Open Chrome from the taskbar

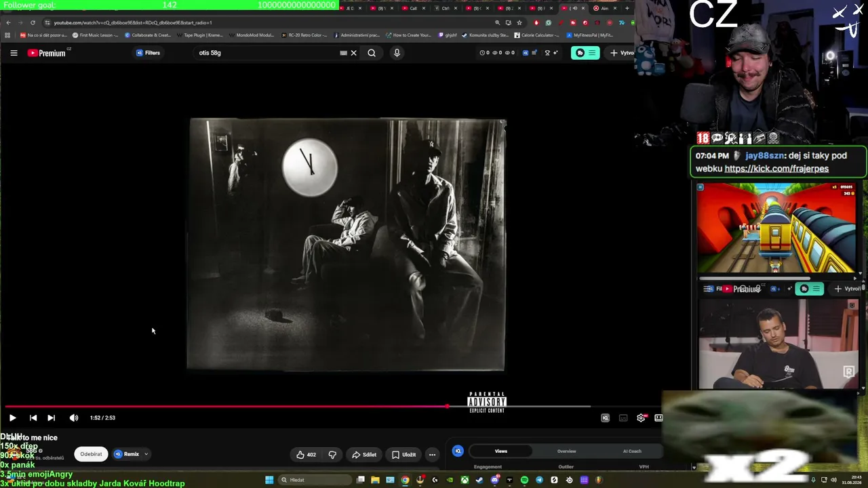tap(405, 480)
